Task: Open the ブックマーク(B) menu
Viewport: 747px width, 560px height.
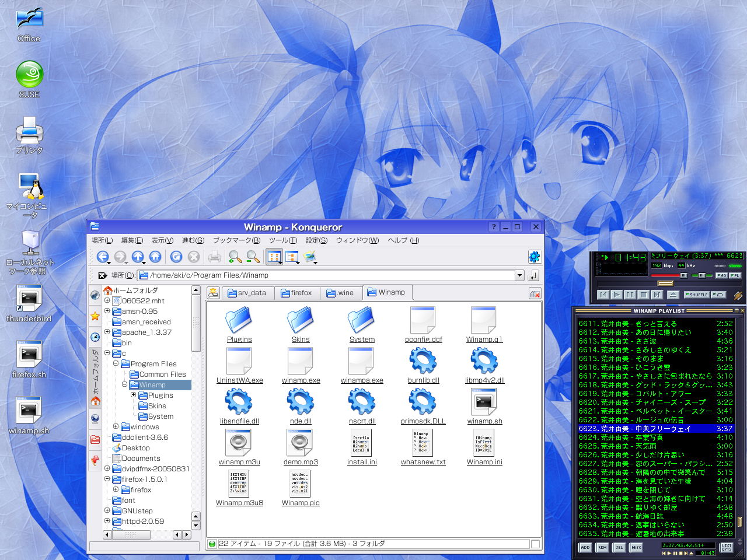Action: pos(236,240)
